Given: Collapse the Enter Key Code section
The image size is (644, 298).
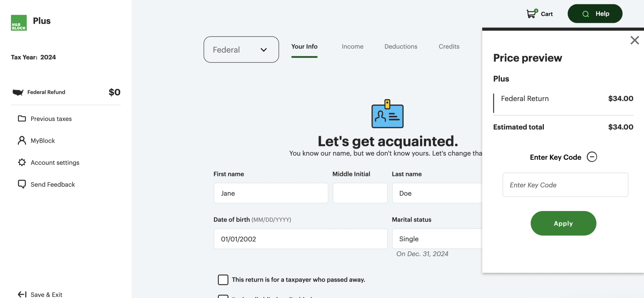Looking at the screenshot, I should click(x=592, y=157).
